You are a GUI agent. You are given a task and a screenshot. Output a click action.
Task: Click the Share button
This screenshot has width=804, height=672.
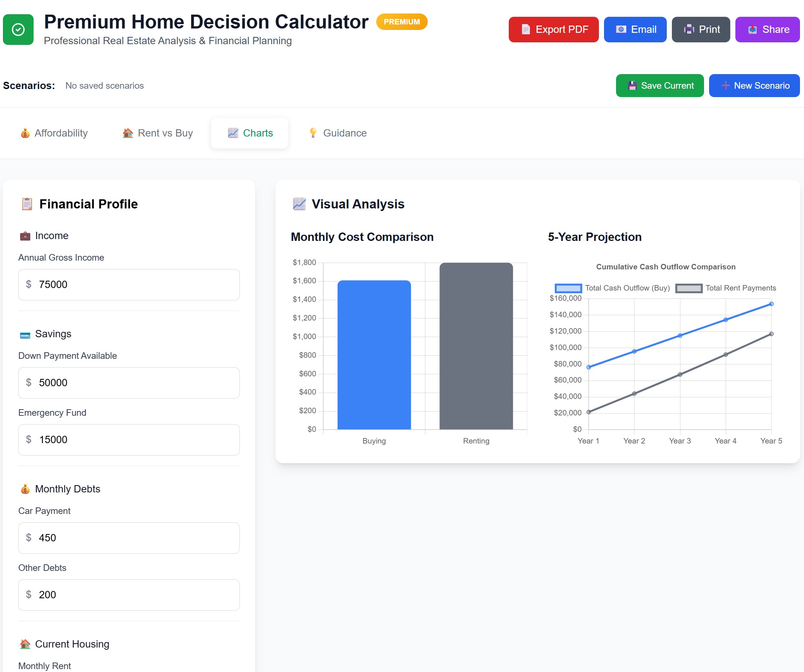tap(767, 29)
